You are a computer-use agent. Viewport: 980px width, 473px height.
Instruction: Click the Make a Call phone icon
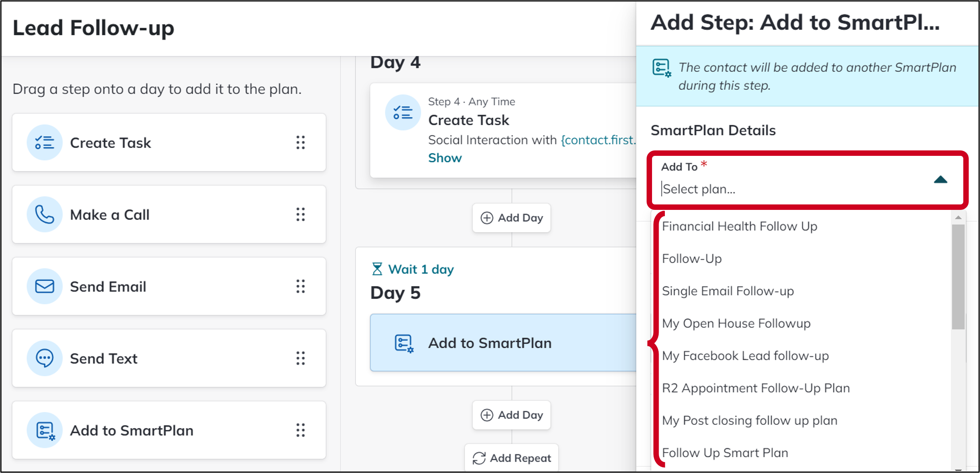pos(44,215)
